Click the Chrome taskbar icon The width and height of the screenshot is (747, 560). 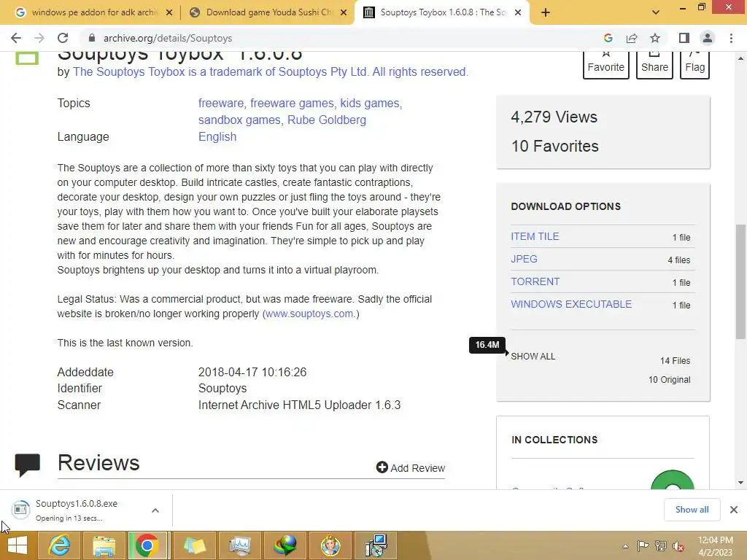tap(147, 545)
